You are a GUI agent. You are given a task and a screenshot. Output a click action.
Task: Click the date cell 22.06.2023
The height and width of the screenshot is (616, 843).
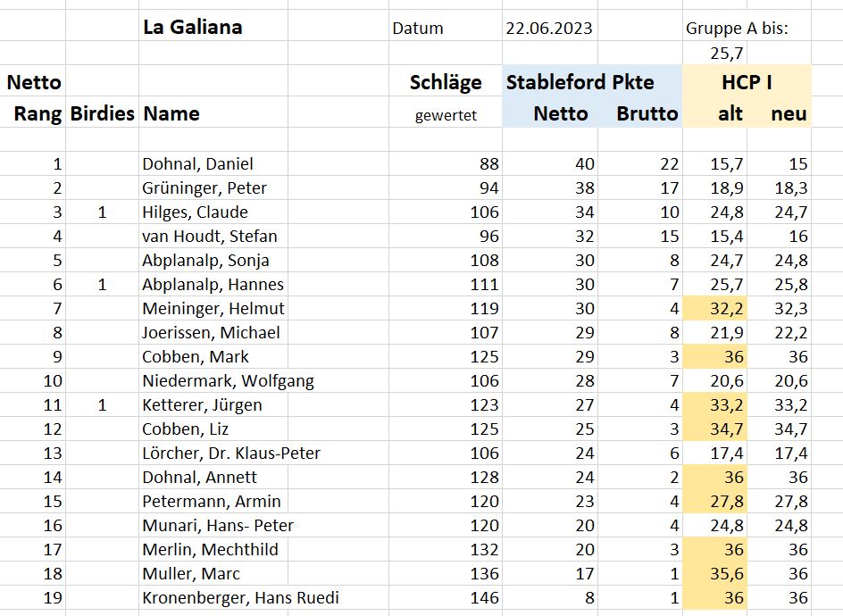click(548, 28)
